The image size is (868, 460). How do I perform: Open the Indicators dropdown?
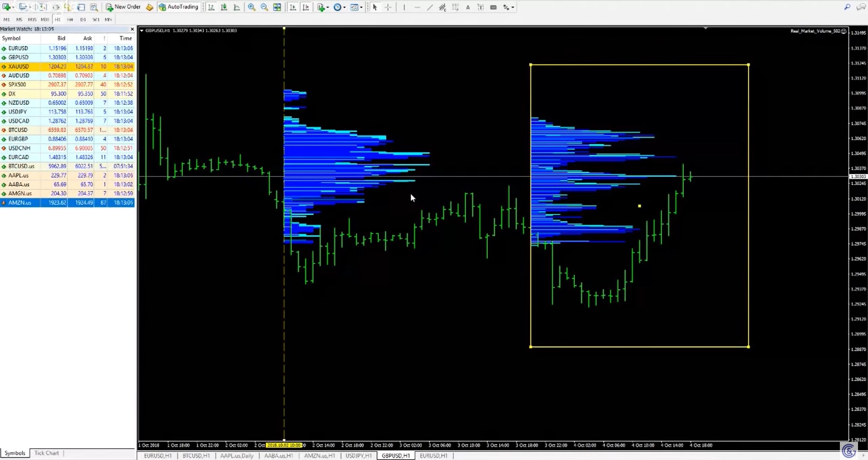(322, 7)
